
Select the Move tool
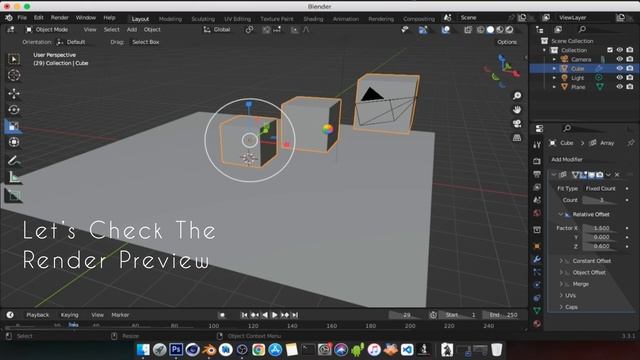(x=14, y=93)
